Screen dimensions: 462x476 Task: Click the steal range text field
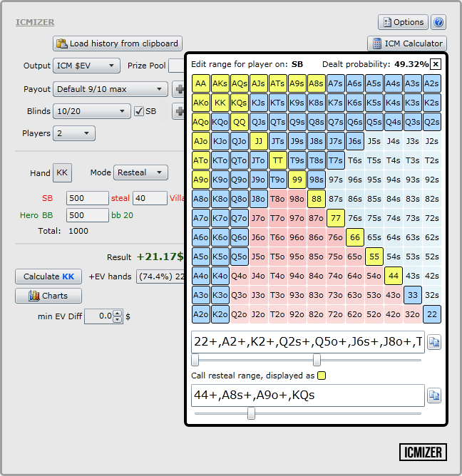pyautogui.click(x=308, y=342)
